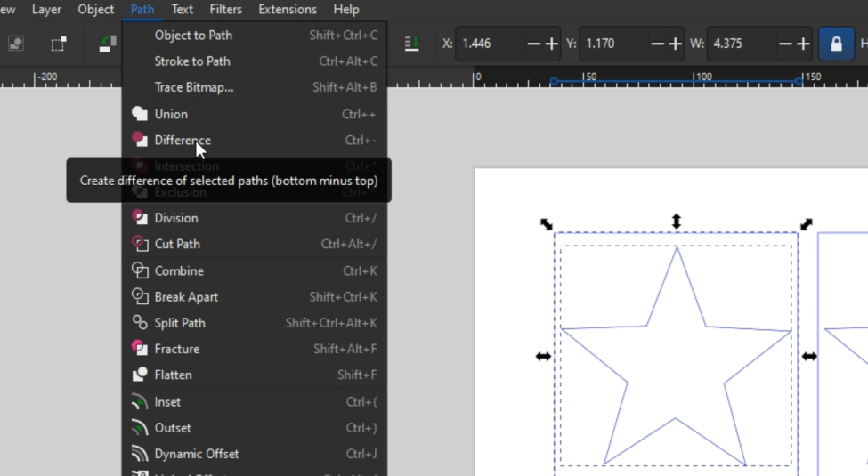Choose Object to Path
Screen dimensions: 868x476
tap(193, 36)
